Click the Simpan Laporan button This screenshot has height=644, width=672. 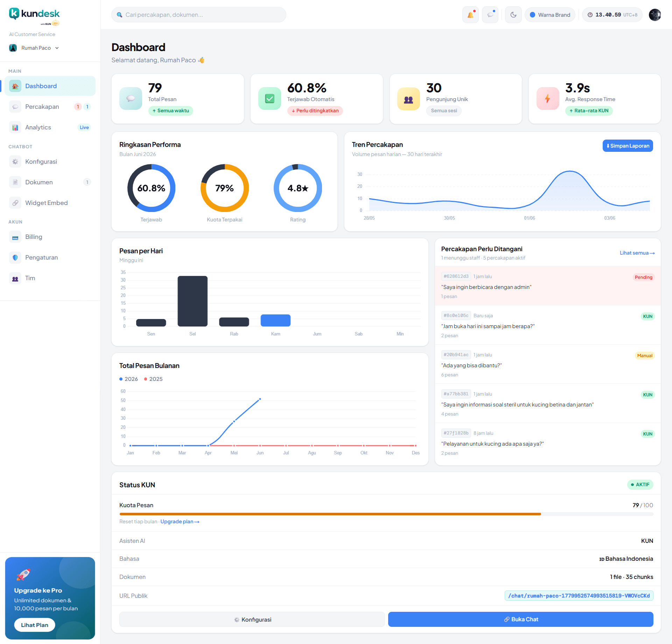(x=628, y=146)
